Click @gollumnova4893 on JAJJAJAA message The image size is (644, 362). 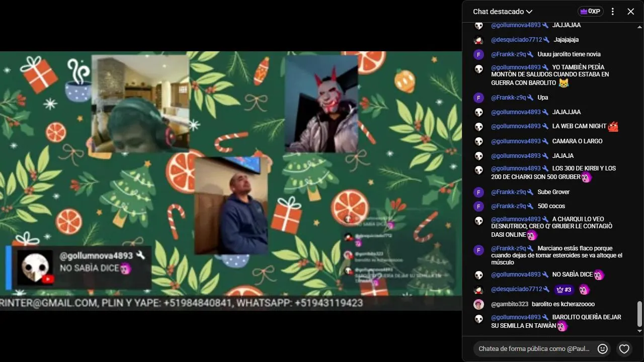coord(516,25)
